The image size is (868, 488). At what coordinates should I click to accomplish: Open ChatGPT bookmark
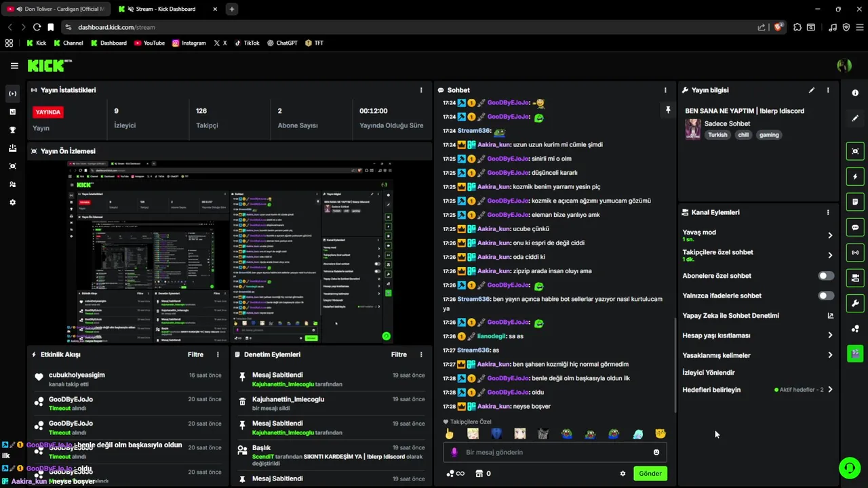click(282, 43)
